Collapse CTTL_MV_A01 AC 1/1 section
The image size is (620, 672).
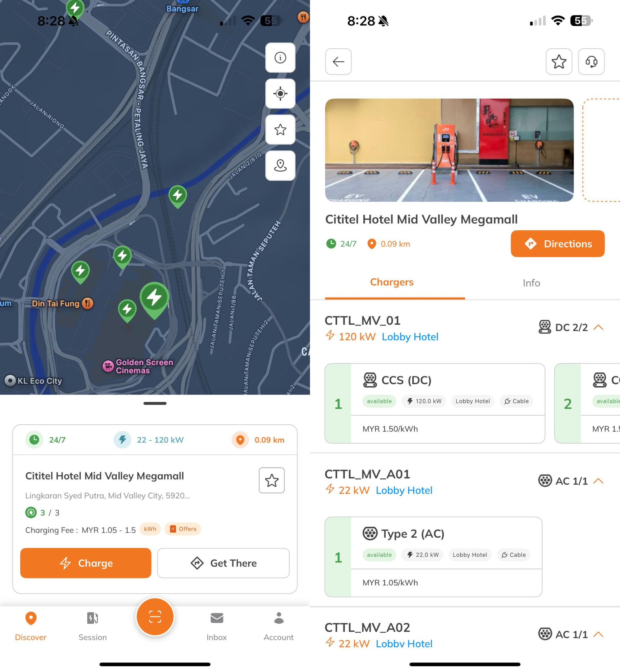(x=598, y=481)
